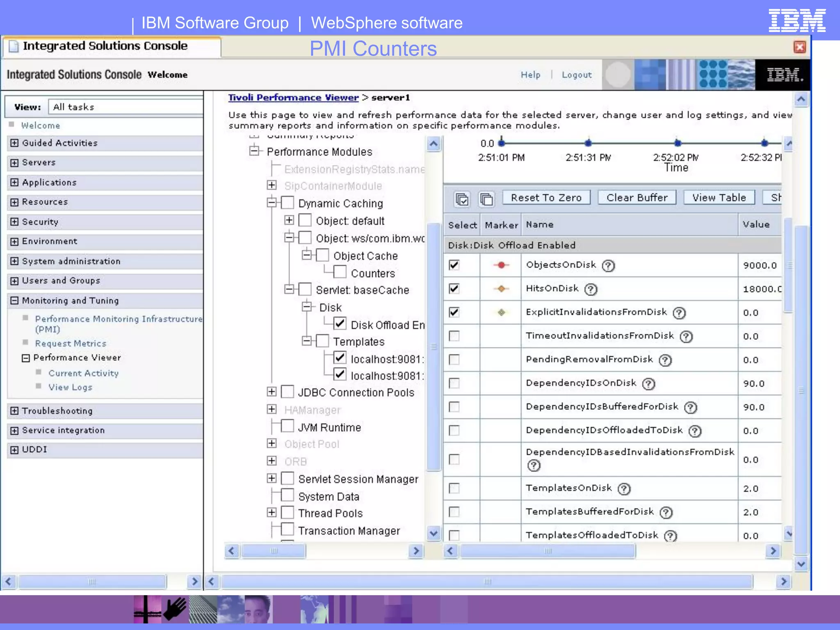Open Current Activity under Performance Viewer
840x630 pixels.
[84, 373]
